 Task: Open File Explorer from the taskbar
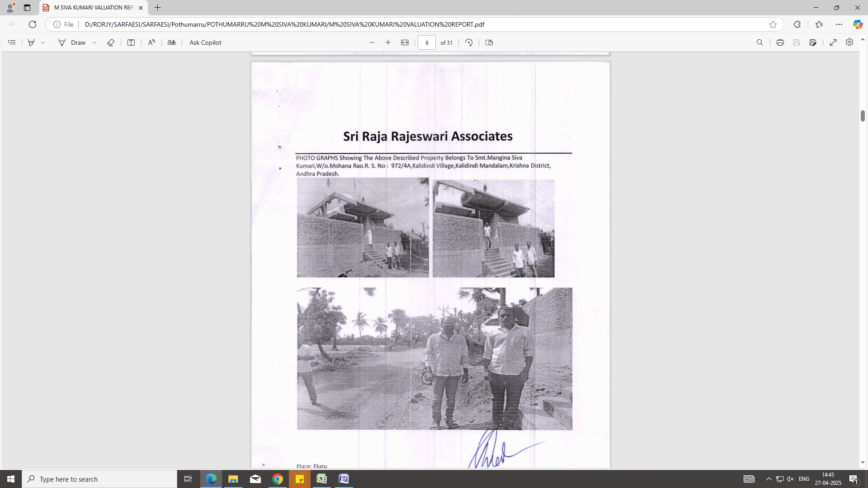tap(233, 479)
